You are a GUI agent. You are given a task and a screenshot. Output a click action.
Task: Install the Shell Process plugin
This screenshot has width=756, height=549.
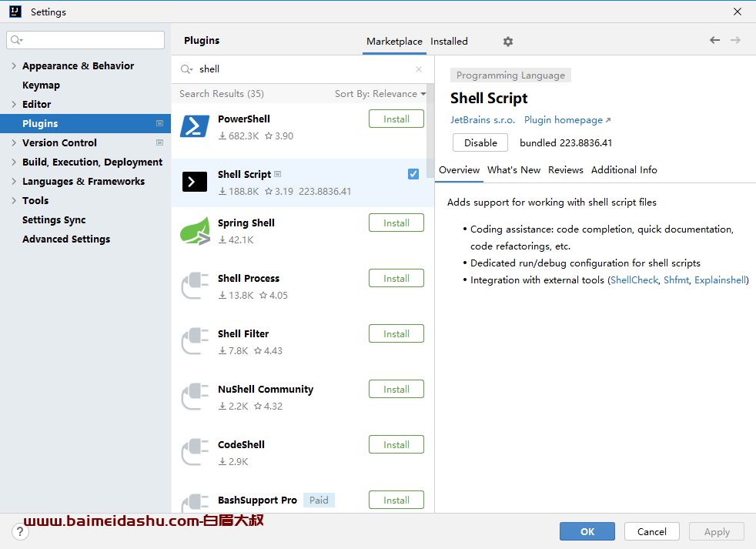[396, 279]
